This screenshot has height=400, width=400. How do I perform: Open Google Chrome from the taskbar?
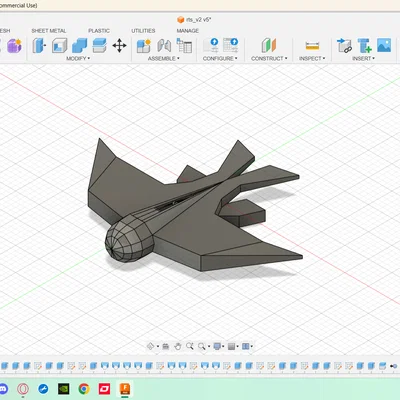coord(84,389)
